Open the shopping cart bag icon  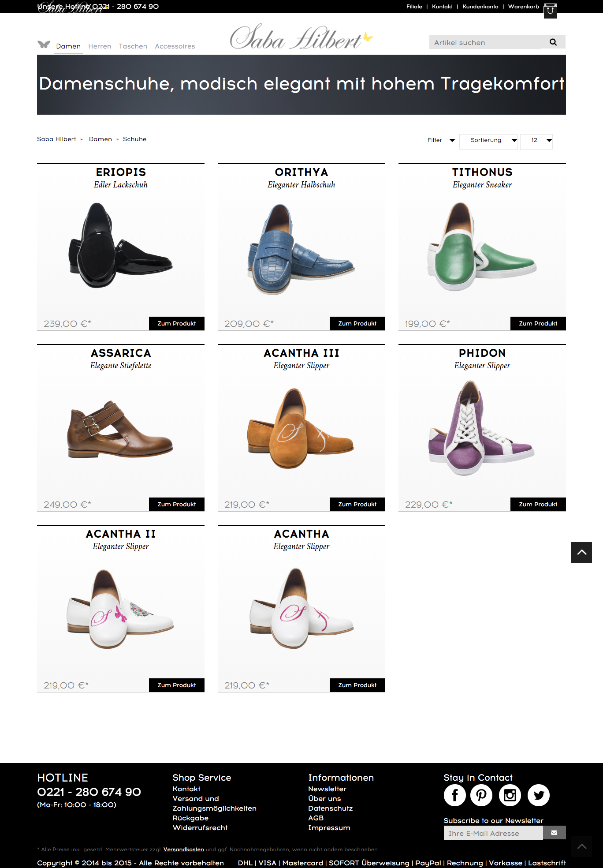coord(550,11)
